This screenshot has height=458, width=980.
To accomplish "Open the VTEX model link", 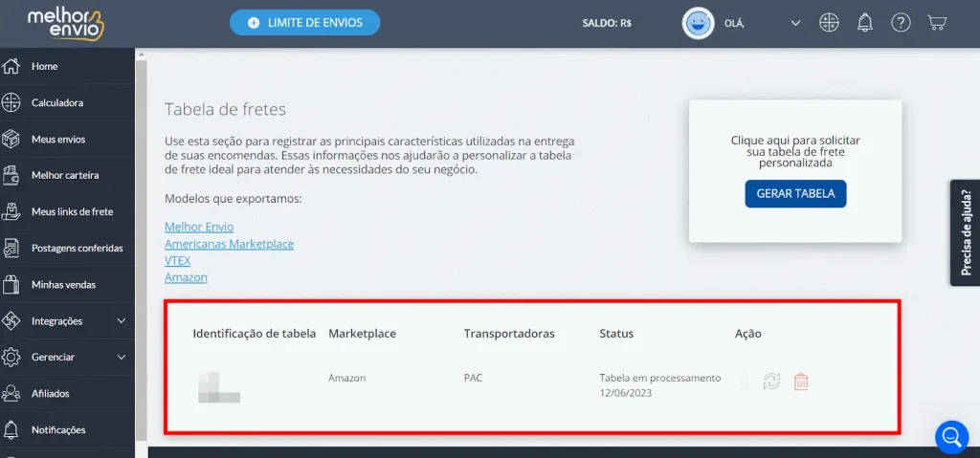I will (177, 261).
